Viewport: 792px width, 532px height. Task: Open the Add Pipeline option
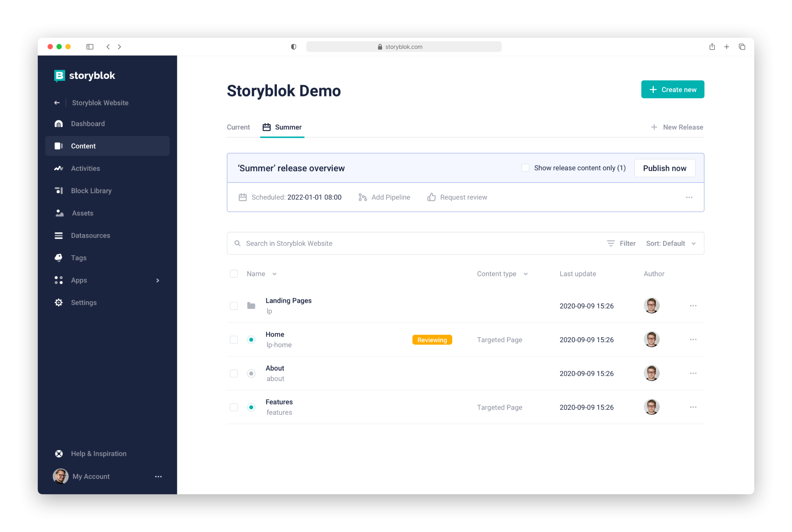click(x=384, y=197)
